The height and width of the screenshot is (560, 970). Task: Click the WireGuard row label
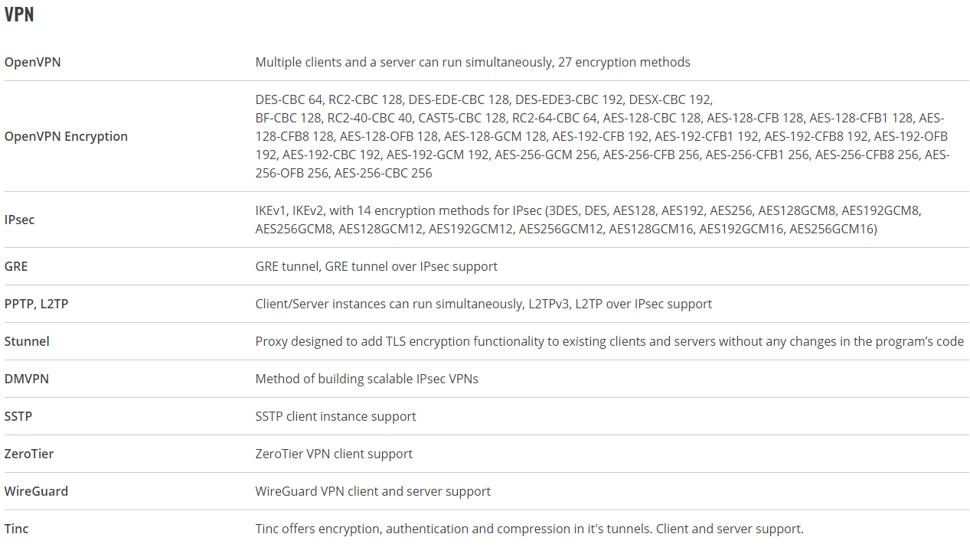(36, 491)
